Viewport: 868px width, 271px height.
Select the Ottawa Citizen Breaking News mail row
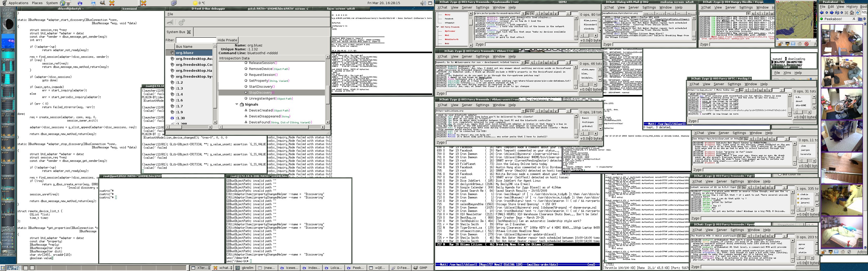pos(517,244)
